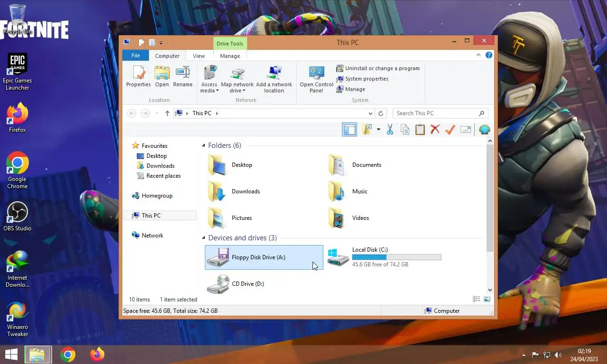Image resolution: width=607 pixels, height=364 pixels.
Task: Open the Help question mark icon
Action: tap(488, 55)
